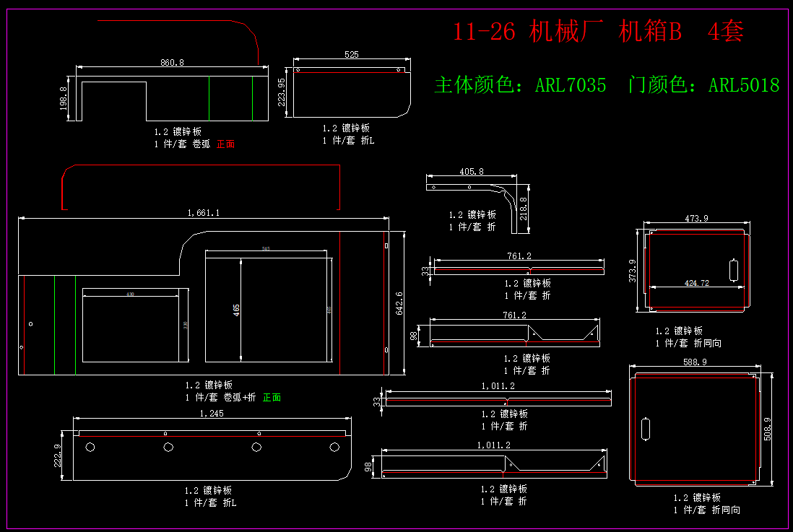The width and height of the screenshot is (793, 532).
Task: Click the 223.95 vertical dimension
Action: pos(282,92)
